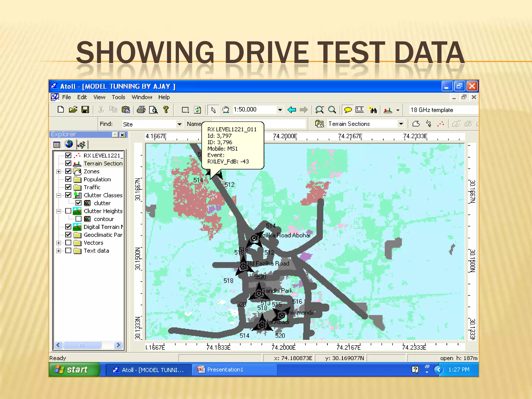The image size is (532, 399).
Task: Switch to Presentation1 taskbar button
Action: pos(225,369)
